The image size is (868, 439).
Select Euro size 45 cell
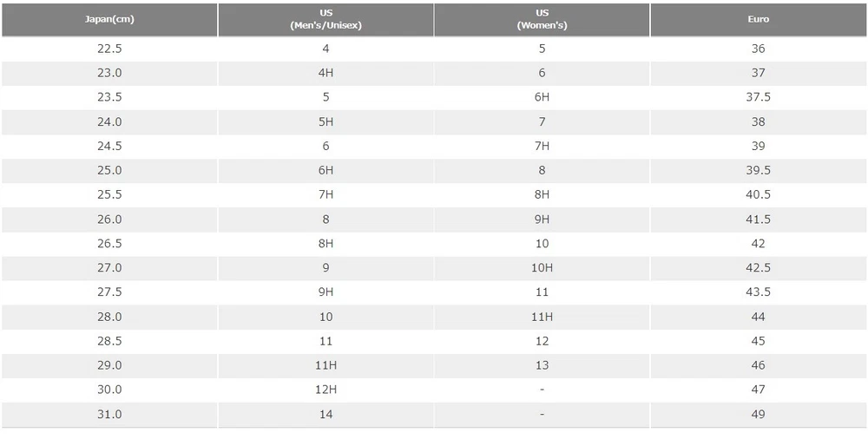758,341
